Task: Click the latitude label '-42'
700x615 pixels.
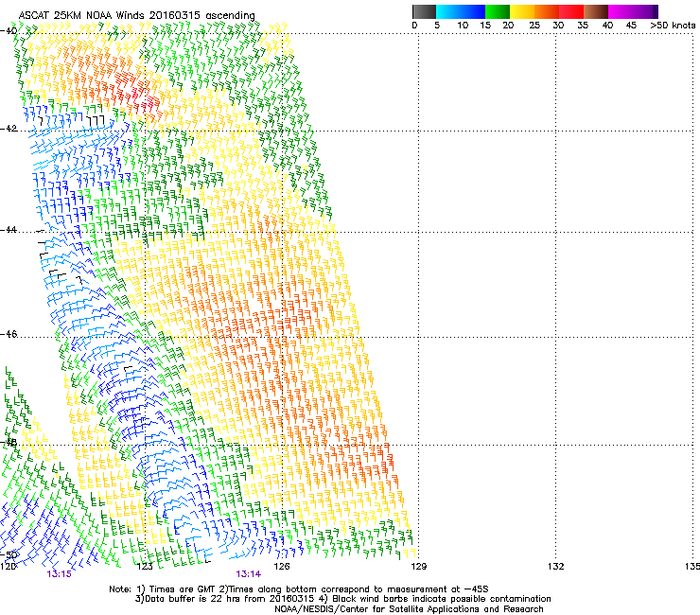Action: point(9,129)
